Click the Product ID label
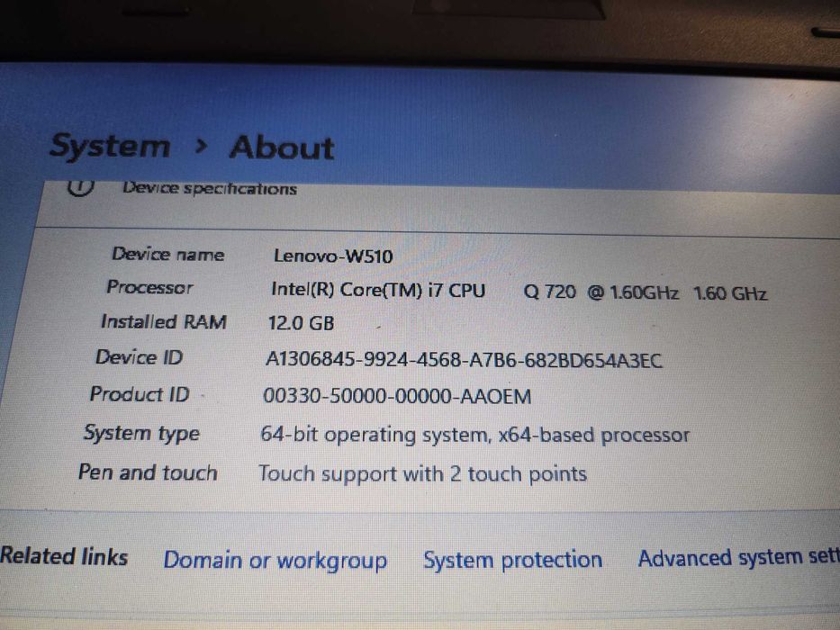 (x=140, y=394)
